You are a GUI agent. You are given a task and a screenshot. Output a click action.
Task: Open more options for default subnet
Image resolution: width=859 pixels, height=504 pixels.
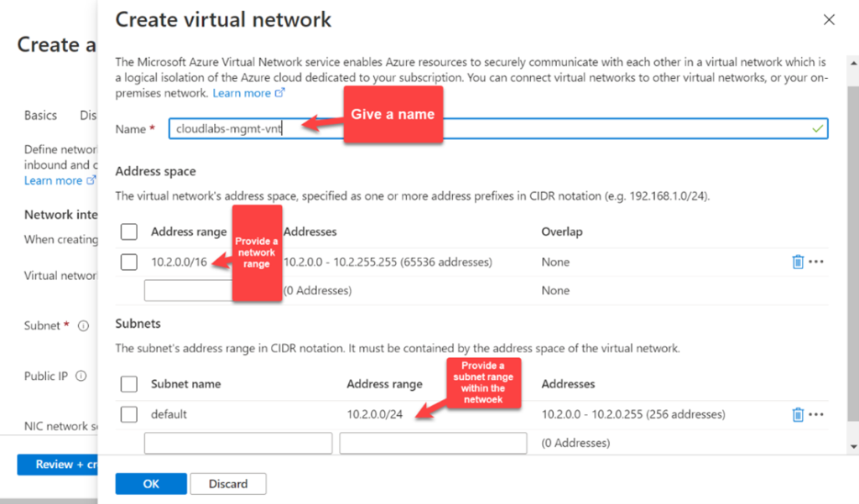(816, 414)
